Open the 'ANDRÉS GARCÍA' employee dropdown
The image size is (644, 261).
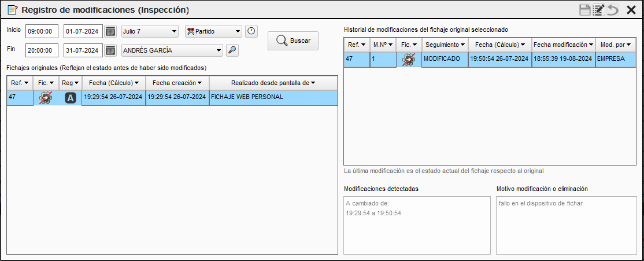172,50
